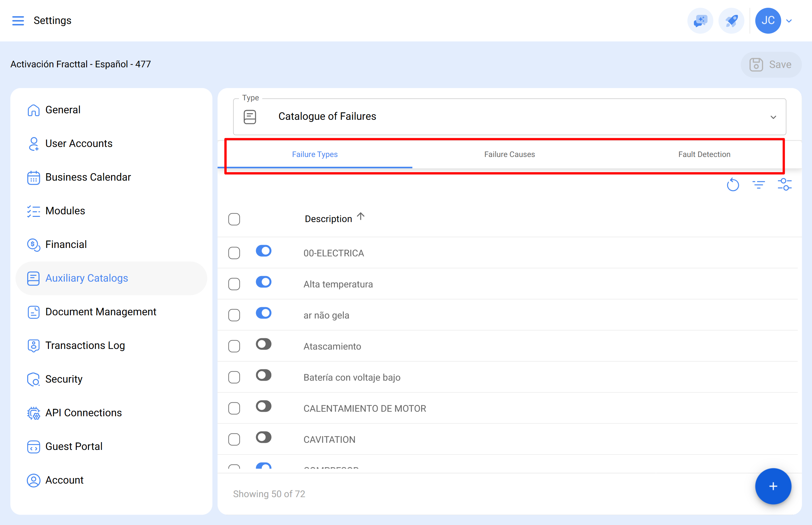
Task: Check the select-all checkbox in table header
Action: coord(234,219)
